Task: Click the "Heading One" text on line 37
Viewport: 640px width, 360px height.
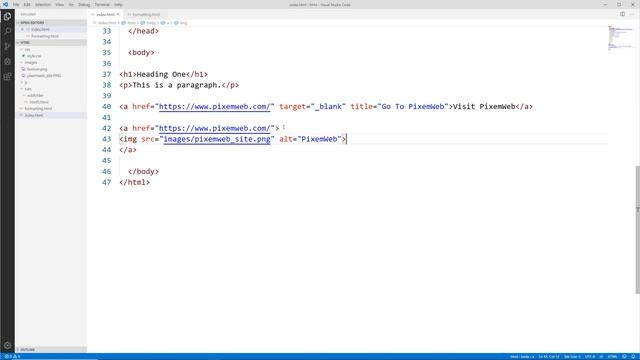Action: [161, 74]
